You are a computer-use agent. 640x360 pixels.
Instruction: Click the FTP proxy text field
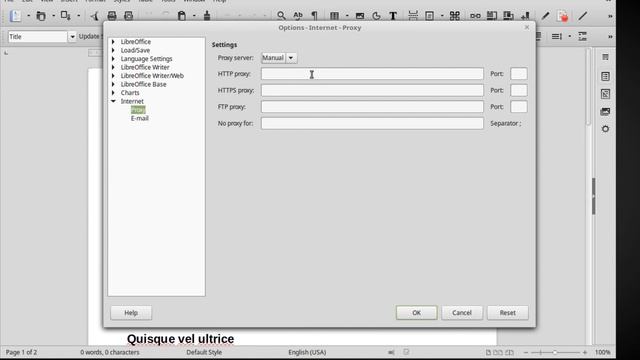(x=372, y=107)
